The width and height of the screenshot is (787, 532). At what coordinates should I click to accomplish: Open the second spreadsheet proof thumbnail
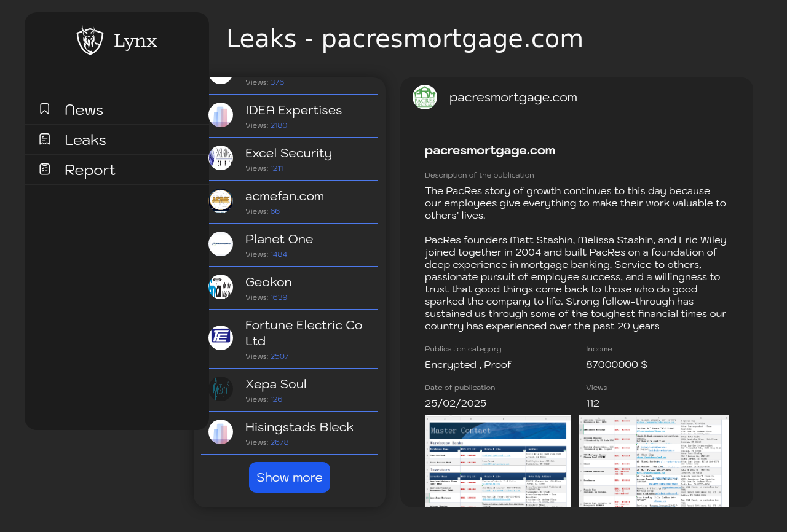654,461
